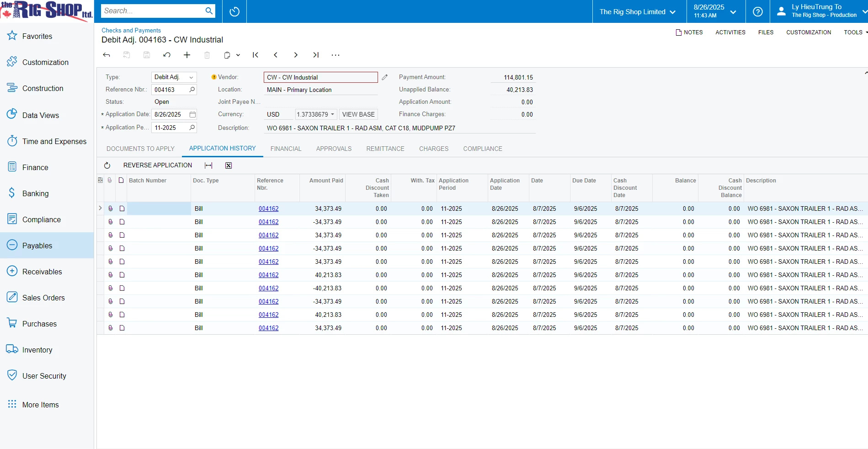This screenshot has height=449, width=868.
Task: Open the FILES panel
Action: 766,32
